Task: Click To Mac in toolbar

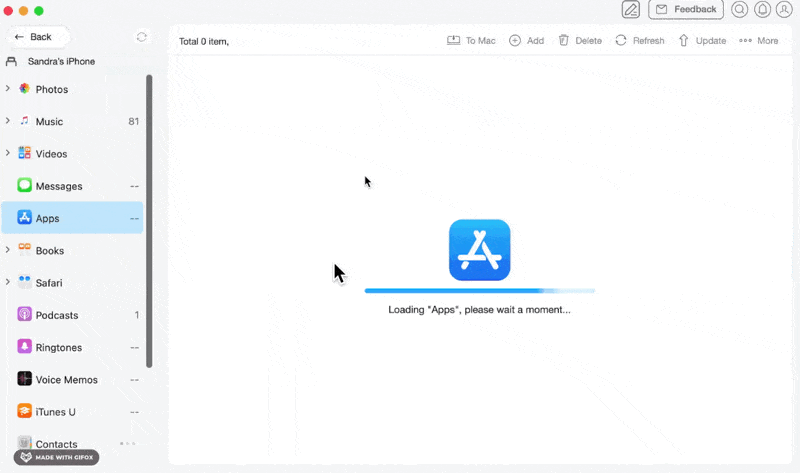Action: pyautogui.click(x=471, y=41)
